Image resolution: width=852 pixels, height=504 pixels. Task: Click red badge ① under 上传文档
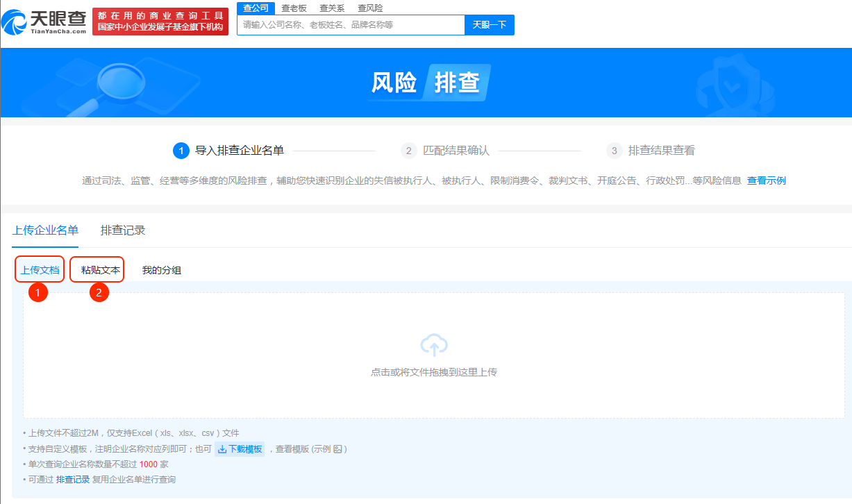(37, 292)
